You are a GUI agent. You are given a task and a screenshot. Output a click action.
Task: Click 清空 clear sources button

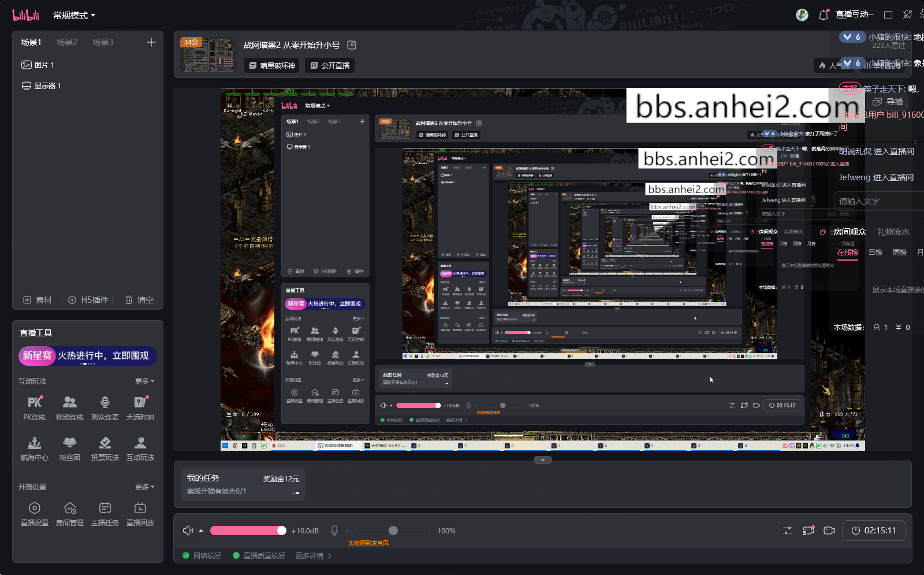point(140,300)
